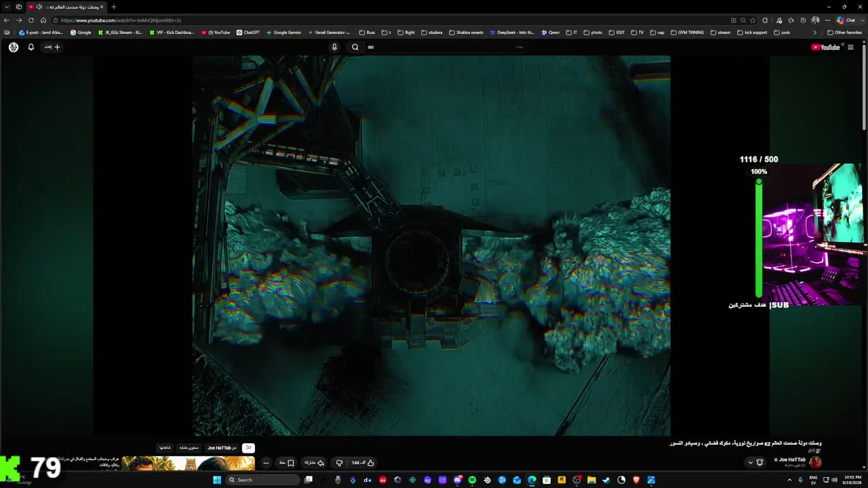This screenshot has width=868, height=488.
Task: Open the flight bookmarks folder
Action: pos(406,33)
